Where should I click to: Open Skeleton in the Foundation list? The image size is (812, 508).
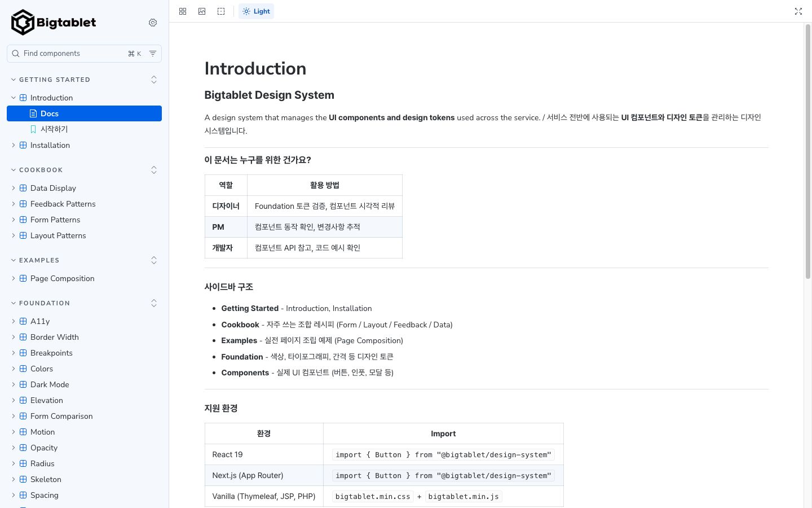click(x=85, y=479)
